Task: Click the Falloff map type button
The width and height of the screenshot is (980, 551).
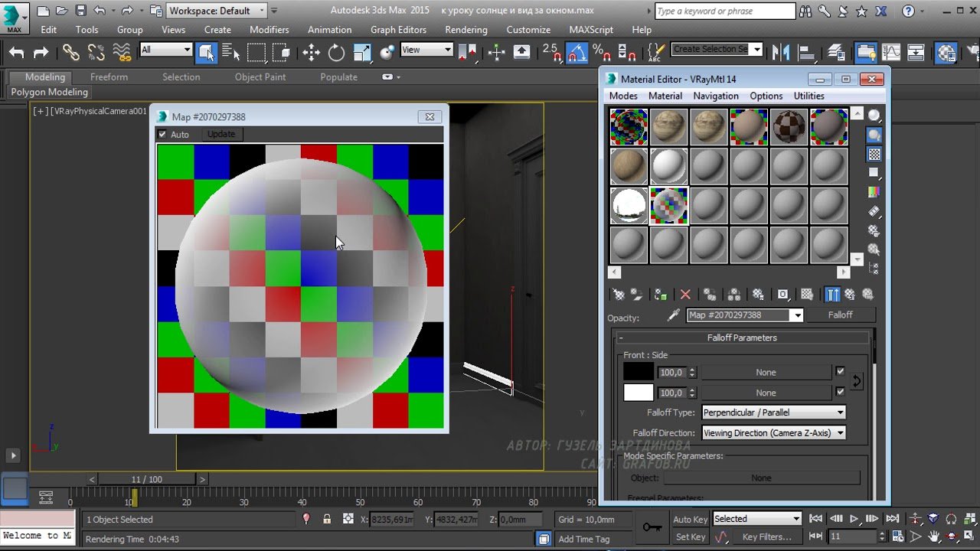Action: [x=840, y=315]
